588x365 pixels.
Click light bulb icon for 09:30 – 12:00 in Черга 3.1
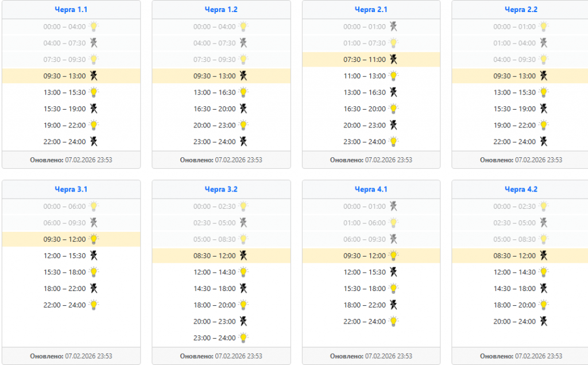pos(94,239)
